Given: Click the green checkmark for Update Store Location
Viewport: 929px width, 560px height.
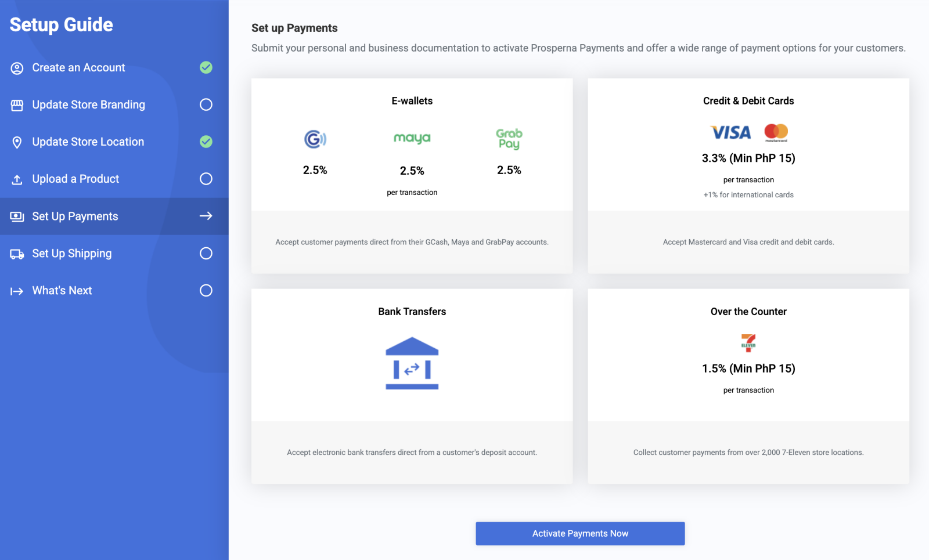Looking at the screenshot, I should pyautogui.click(x=206, y=142).
